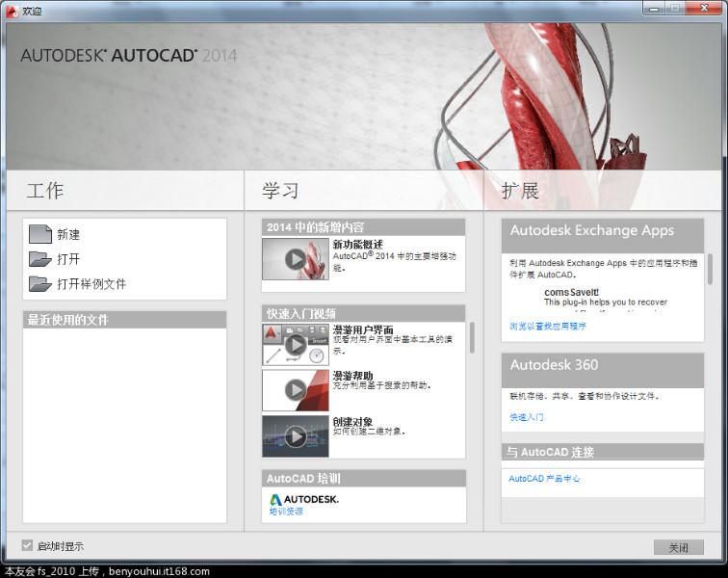Screen dimensions: 728x578
Task: Click the 关闭 close button at bottom
Action: point(678,547)
